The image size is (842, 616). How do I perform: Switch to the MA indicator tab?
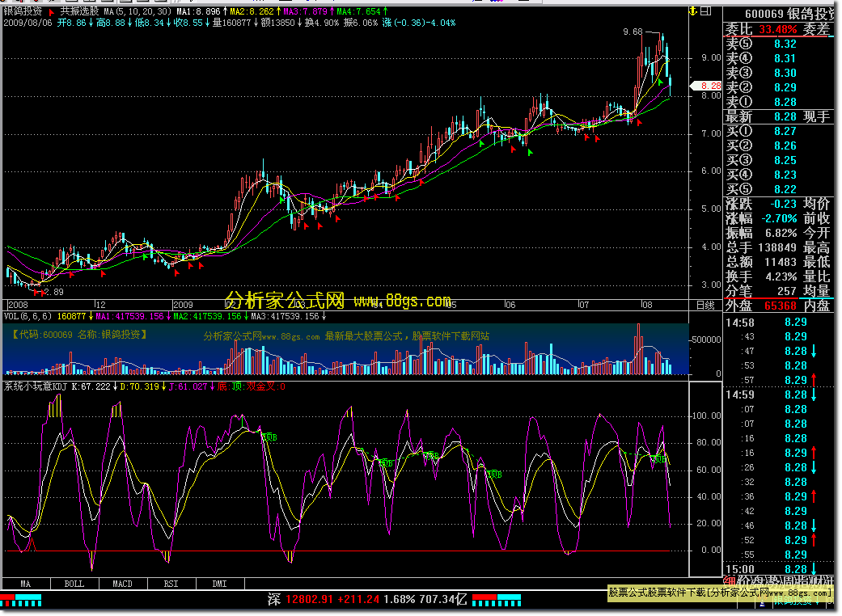[25, 583]
